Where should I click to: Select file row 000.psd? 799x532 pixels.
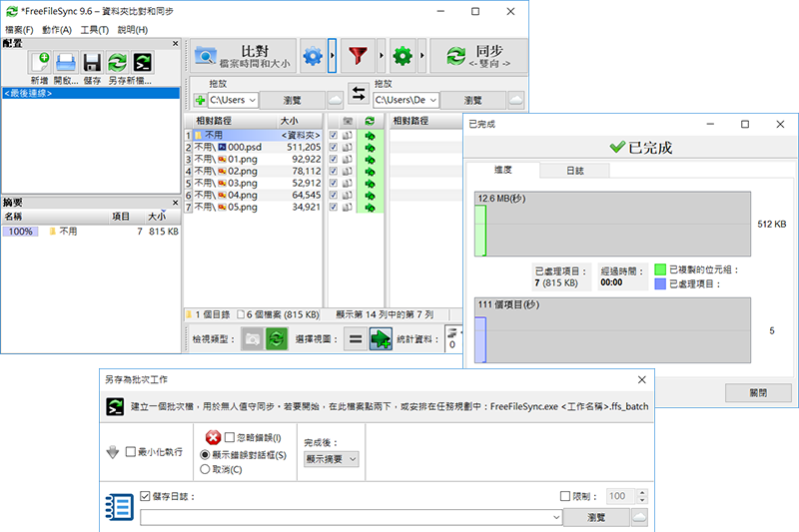click(258, 147)
